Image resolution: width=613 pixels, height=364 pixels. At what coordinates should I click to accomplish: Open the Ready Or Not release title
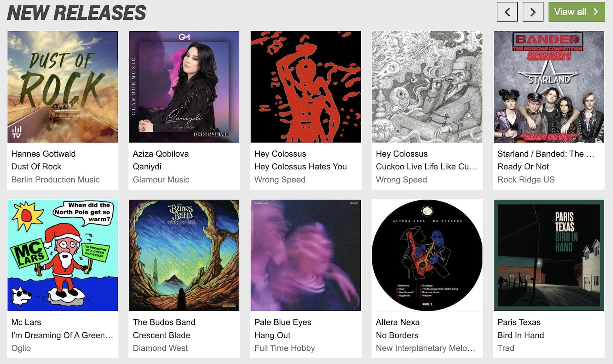pos(523,167)
